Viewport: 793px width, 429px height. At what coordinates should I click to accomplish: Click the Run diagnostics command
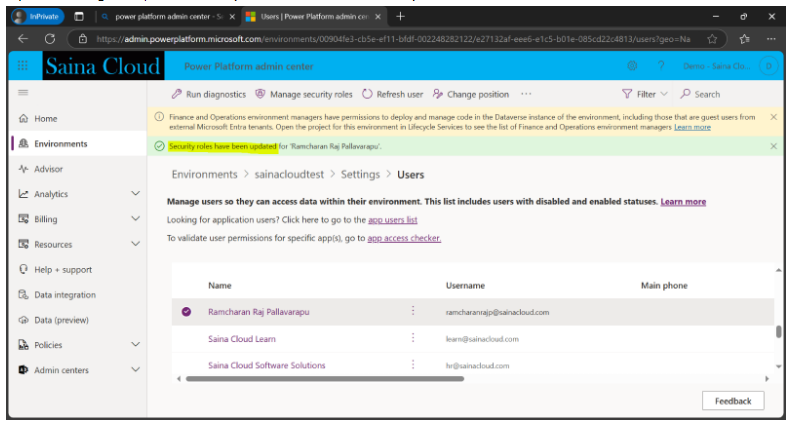(x=209, y=94)
